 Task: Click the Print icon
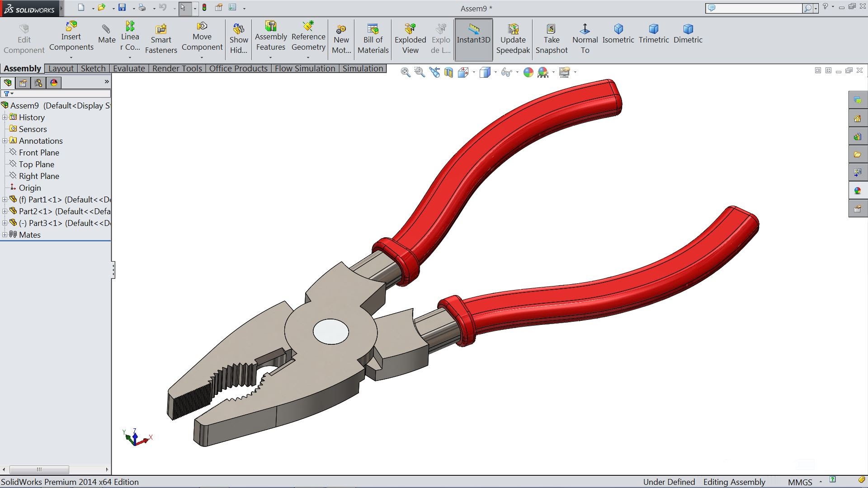[142, 8]
